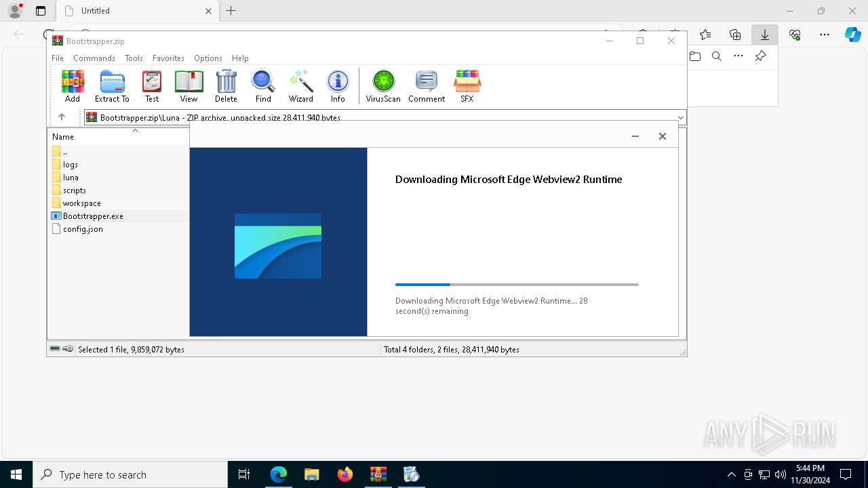Open the Extract To tool
868x488 pixels.
pos(112,86)
